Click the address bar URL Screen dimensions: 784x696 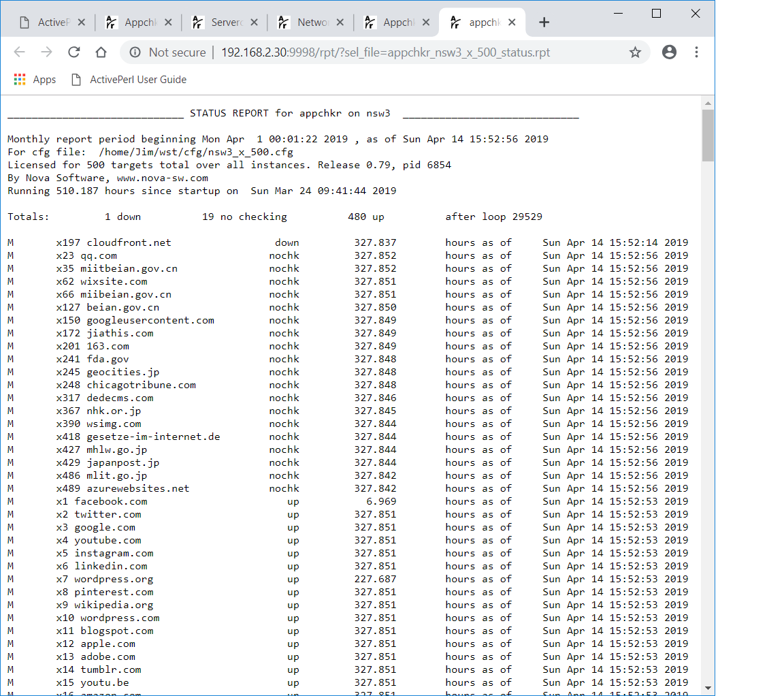click(x=385, y=52)
